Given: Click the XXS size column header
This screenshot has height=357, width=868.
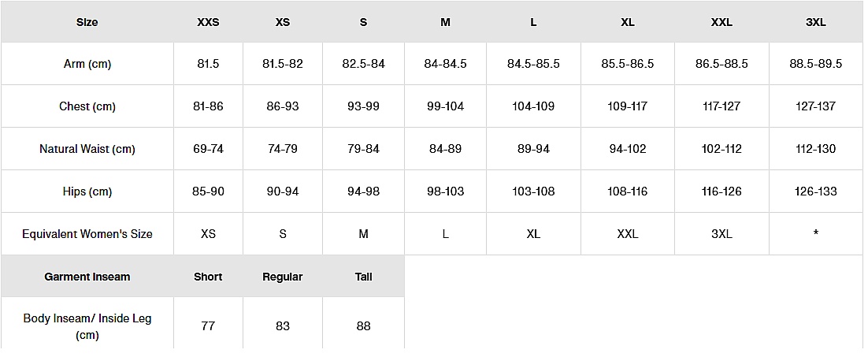Looking at the screenshot, I should pyautogui.click(x=208, y=22).
